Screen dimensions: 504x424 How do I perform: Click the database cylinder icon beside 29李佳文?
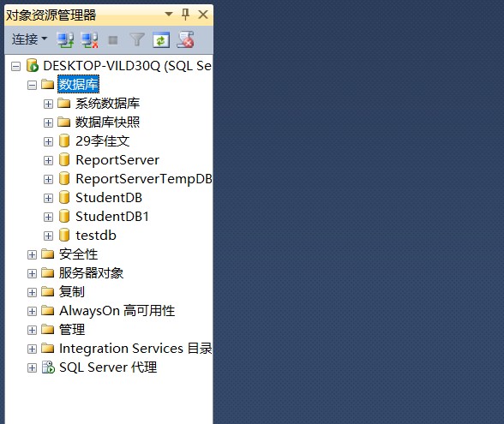click(64, 140)
